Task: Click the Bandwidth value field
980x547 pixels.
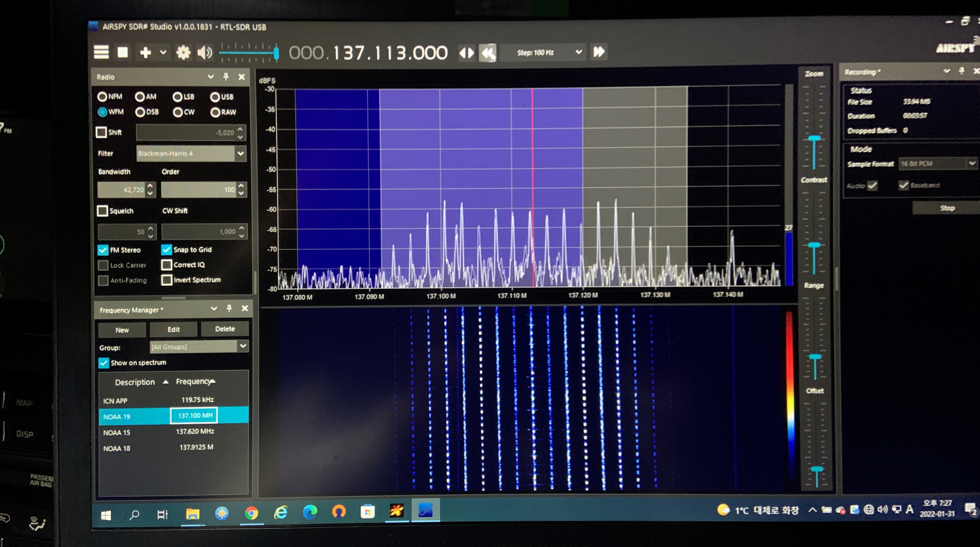Action: click(121, 190)
